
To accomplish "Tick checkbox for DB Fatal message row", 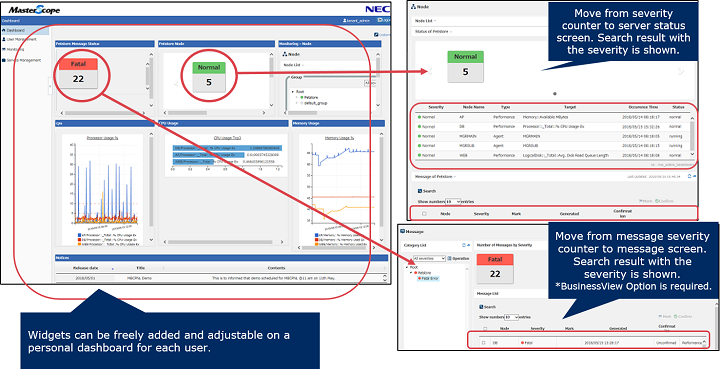I will click(x=484, y=342).
